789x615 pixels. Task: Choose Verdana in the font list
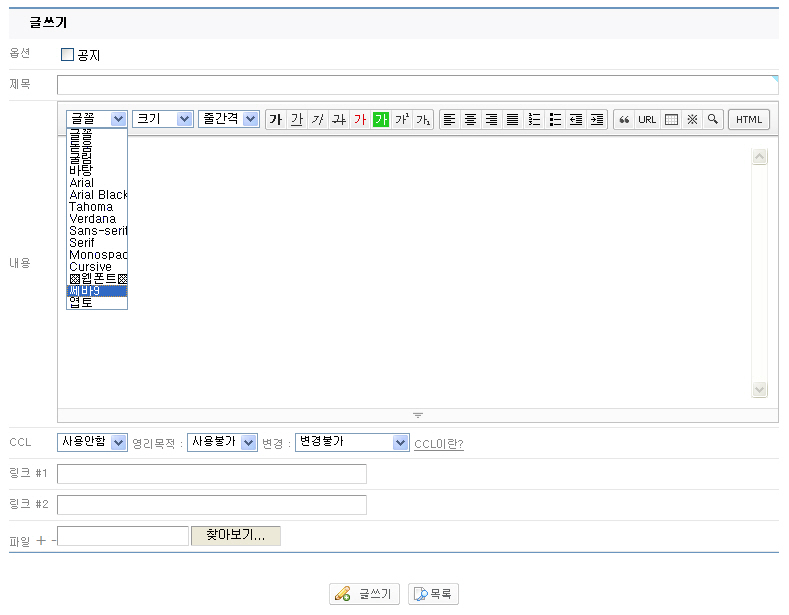point(92,219)
